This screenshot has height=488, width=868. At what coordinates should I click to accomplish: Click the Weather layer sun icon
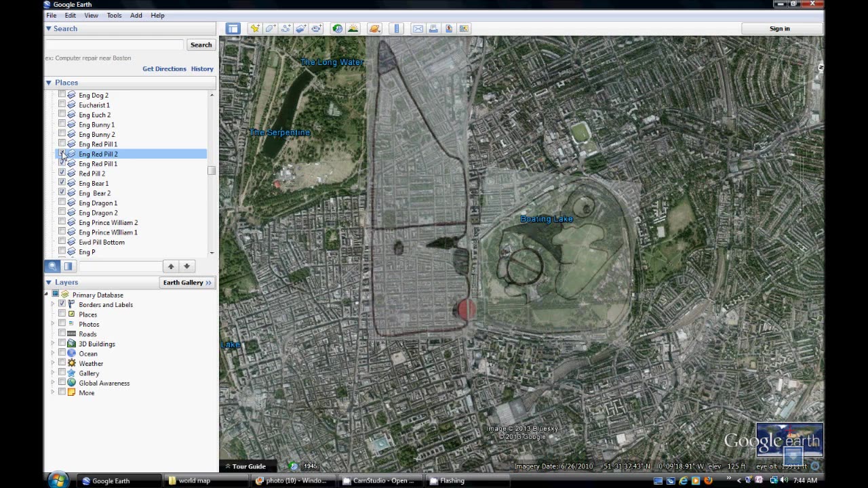71,363
